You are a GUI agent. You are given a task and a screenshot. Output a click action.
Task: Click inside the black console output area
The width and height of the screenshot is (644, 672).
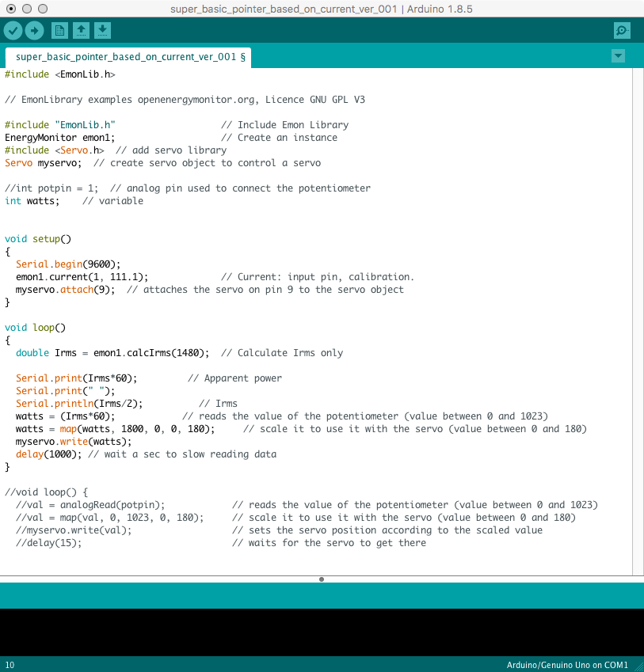(322, 631)
